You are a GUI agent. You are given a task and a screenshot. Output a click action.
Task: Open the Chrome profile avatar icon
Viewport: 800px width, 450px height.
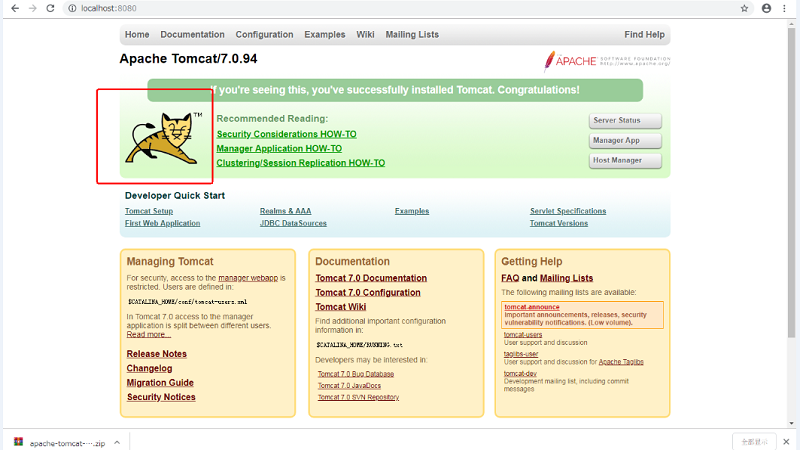(766, 8)
